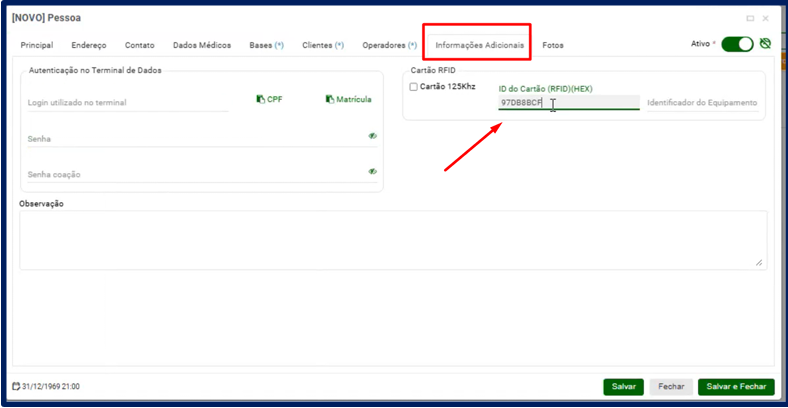The width and height of the screenshot is (788, 408).
Task: Open the Fotos tab
Action: tap(553, 45)
